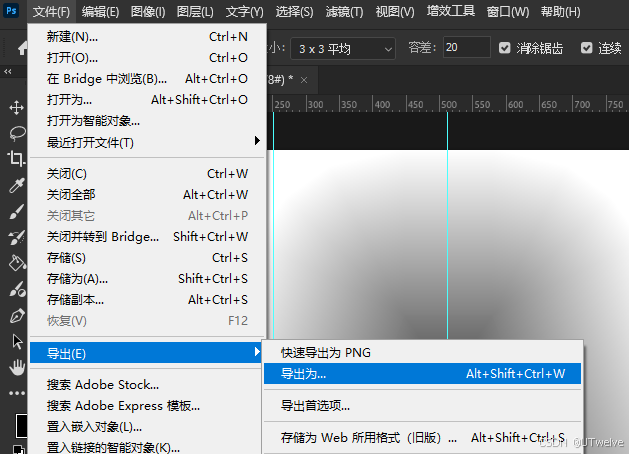This screenshot has height=454, width=629.
Task: Toggle the 消除锯齿 anti-alias checkbox
Action: (504, 48)
